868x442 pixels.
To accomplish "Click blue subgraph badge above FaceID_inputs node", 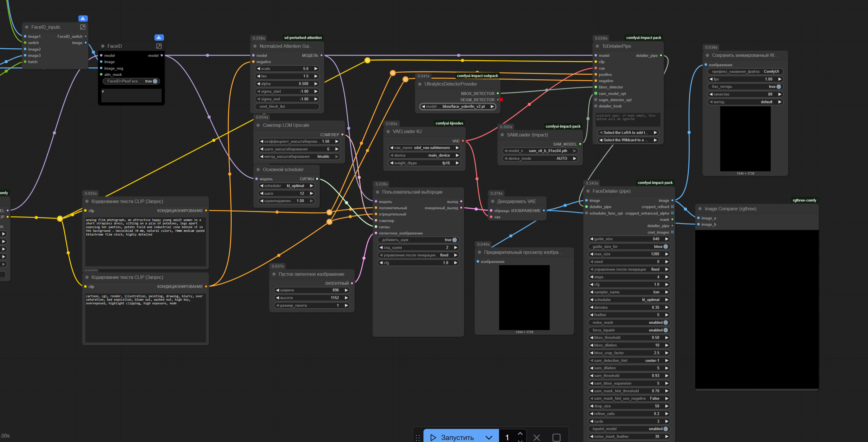I will coord(83,18).
